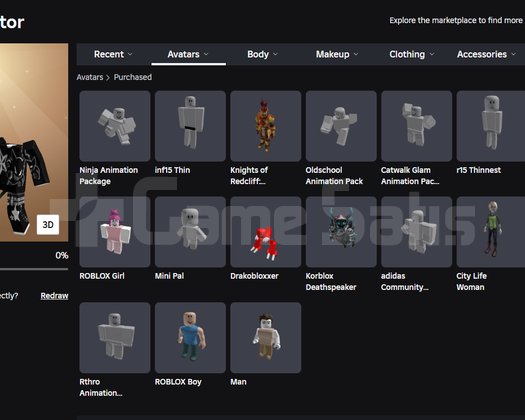Image resolution: width=525 pixels, height=420 pixels.
Task: Switch to the Accessories tab
Action: 486,54
